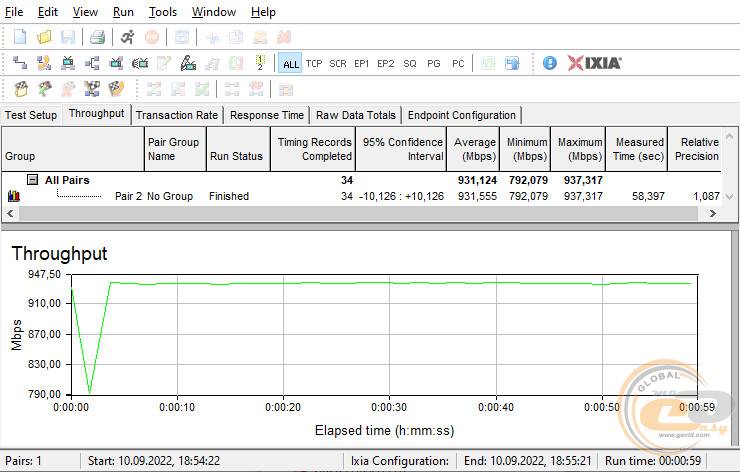Start test with running man icon

point(127,37)
